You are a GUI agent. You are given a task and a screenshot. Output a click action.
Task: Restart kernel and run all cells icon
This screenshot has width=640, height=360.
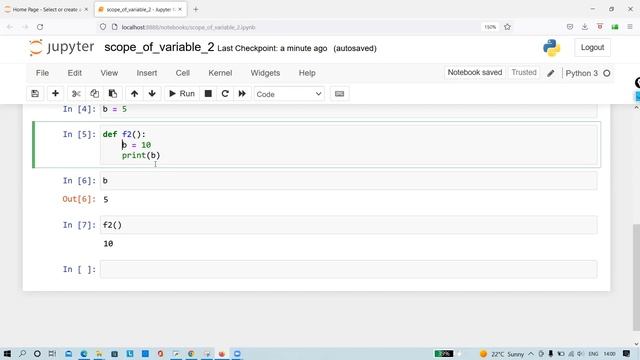(x=242, y=94)
